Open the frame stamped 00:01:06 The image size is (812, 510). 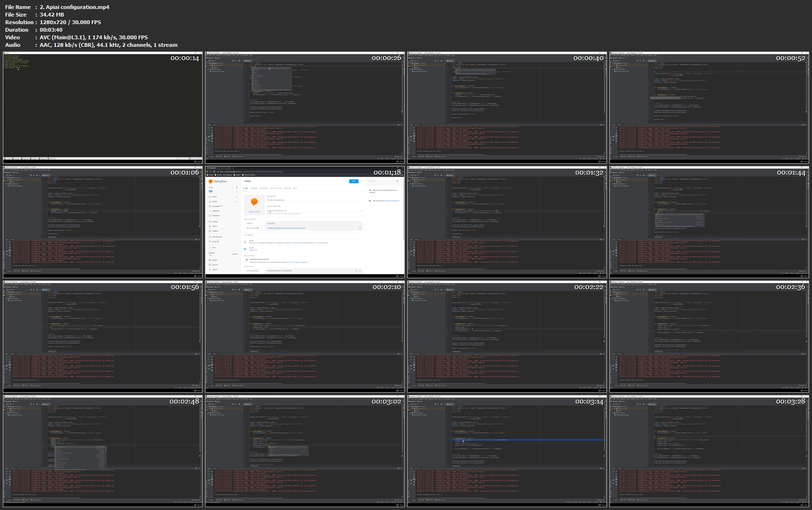click(103, 222)
